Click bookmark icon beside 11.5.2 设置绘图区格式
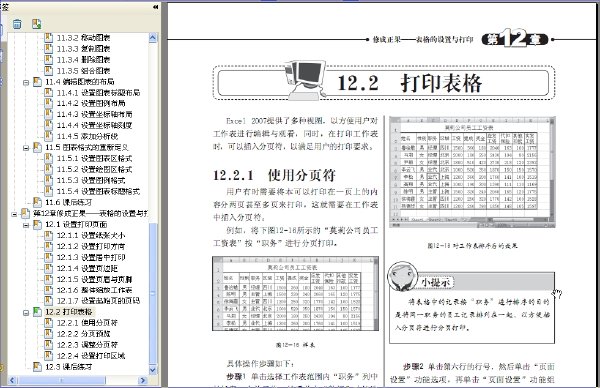Screen dimensions: 600x388 [49, 169]
